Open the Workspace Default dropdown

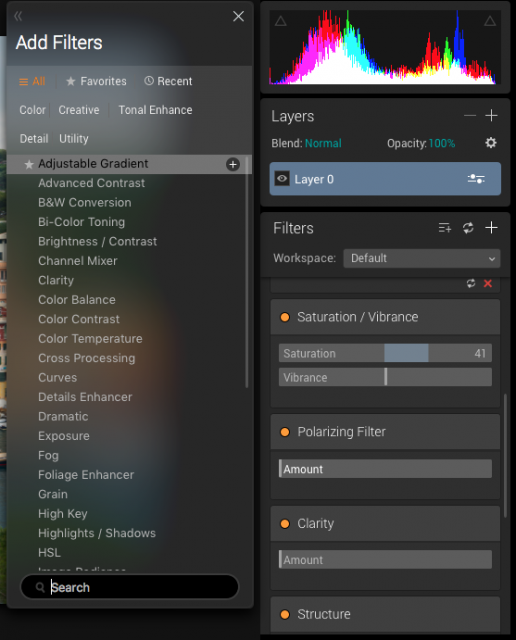click(x=422, y=258)
